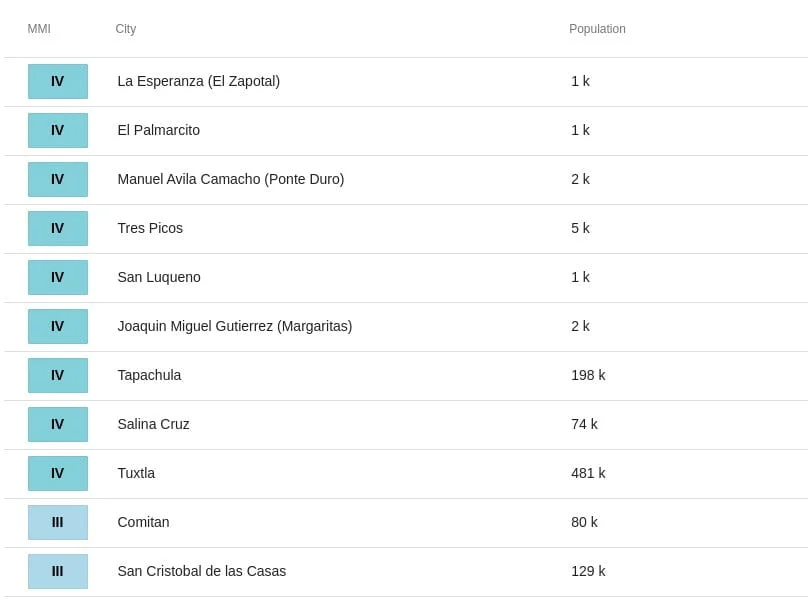Screen dimensions: 812x611
Task: Select the Salina Cruz row
Action: pyautogui.click(x=406, y=425)
